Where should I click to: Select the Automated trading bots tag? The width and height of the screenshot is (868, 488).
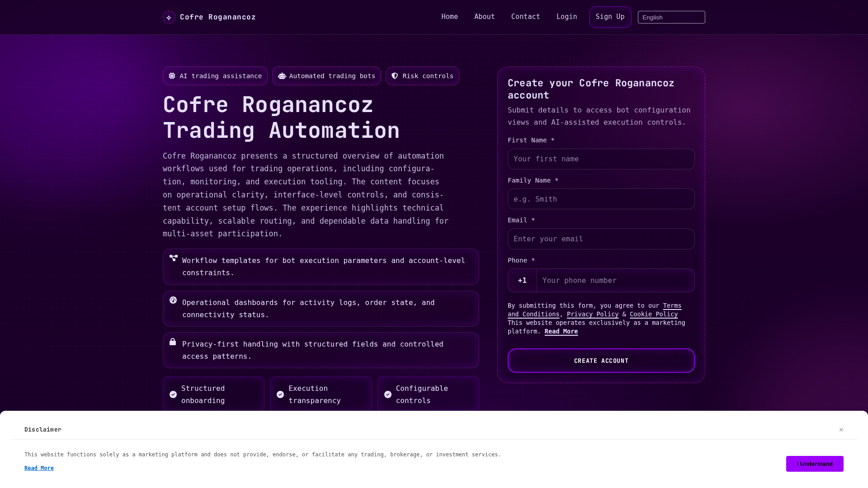tap(326, 76)
